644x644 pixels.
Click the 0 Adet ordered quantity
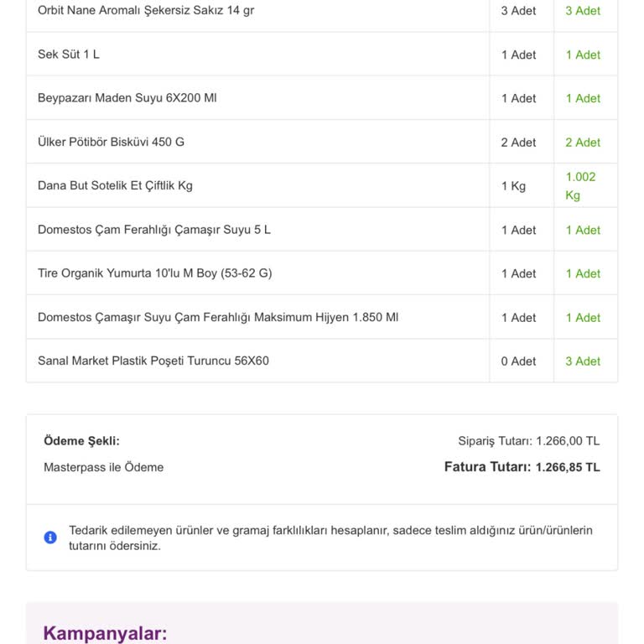[518, 361]
